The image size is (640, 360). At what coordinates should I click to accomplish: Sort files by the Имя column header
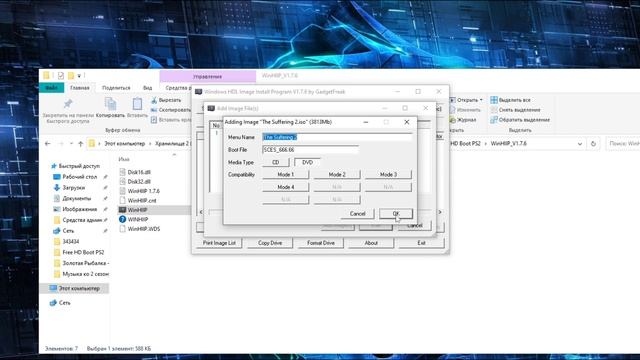point(124,159)
